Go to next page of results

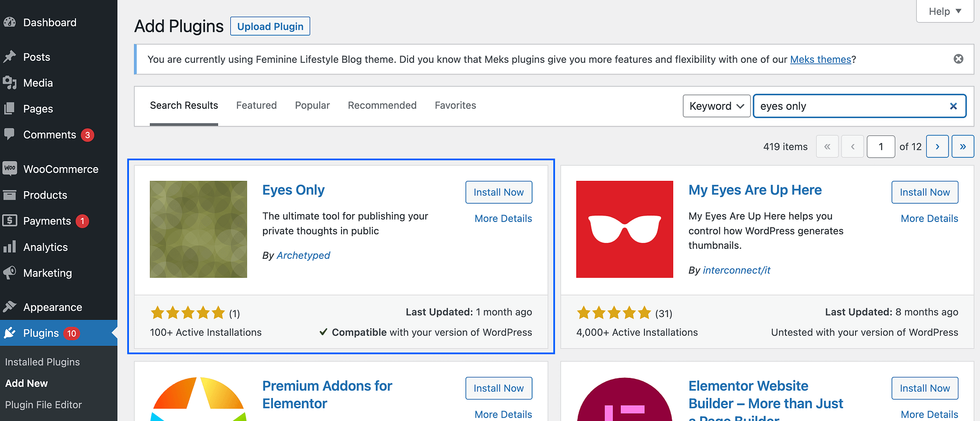tap(937, 147)
